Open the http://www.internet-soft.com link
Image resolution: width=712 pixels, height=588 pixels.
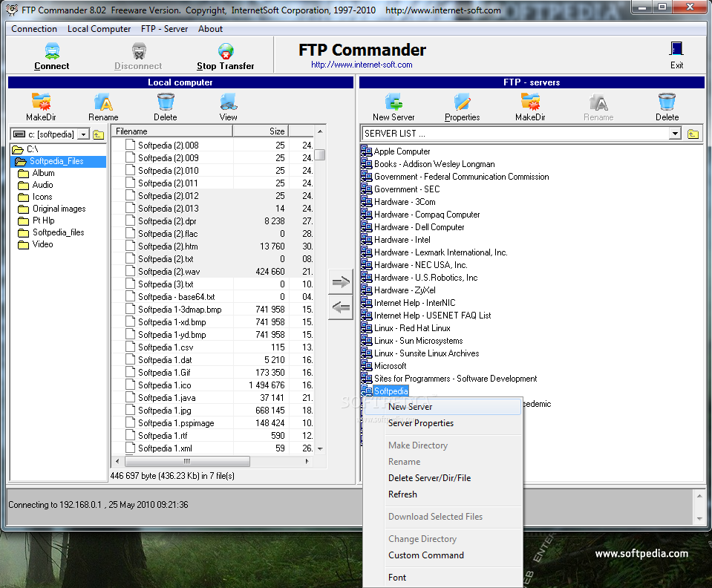pos(362,65)
